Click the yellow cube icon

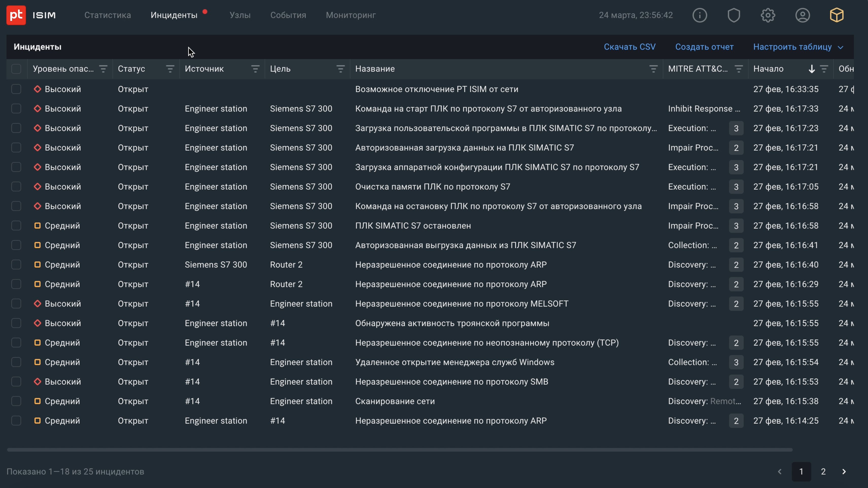point(837,15)
